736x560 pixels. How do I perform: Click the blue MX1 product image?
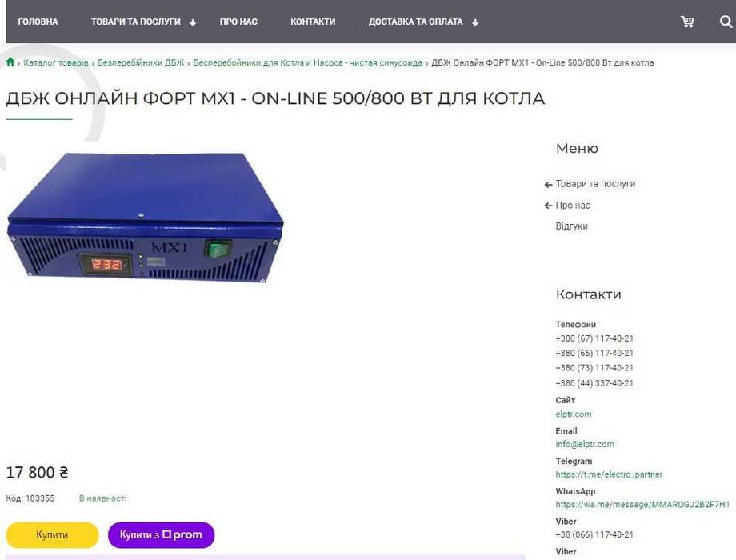(146, 218)
